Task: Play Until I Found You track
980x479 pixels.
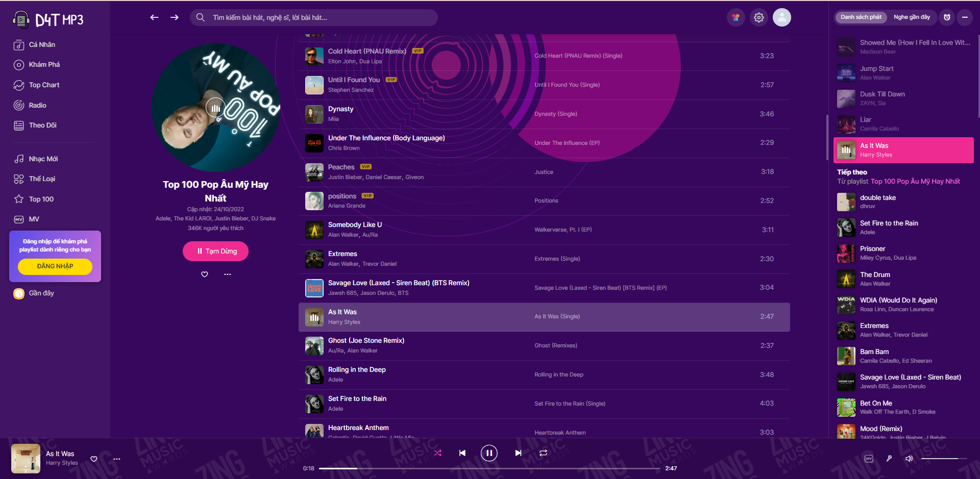Action: click(x=544, y=85)
